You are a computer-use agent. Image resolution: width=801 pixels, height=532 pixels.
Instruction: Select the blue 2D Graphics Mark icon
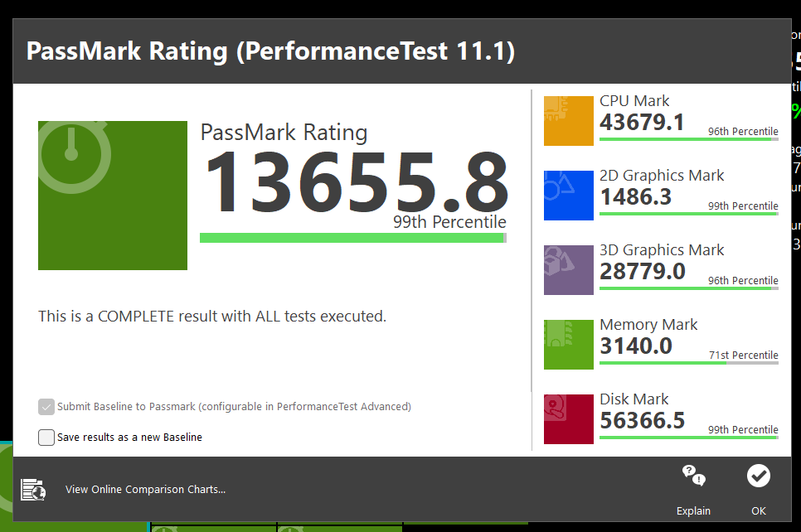569,195
